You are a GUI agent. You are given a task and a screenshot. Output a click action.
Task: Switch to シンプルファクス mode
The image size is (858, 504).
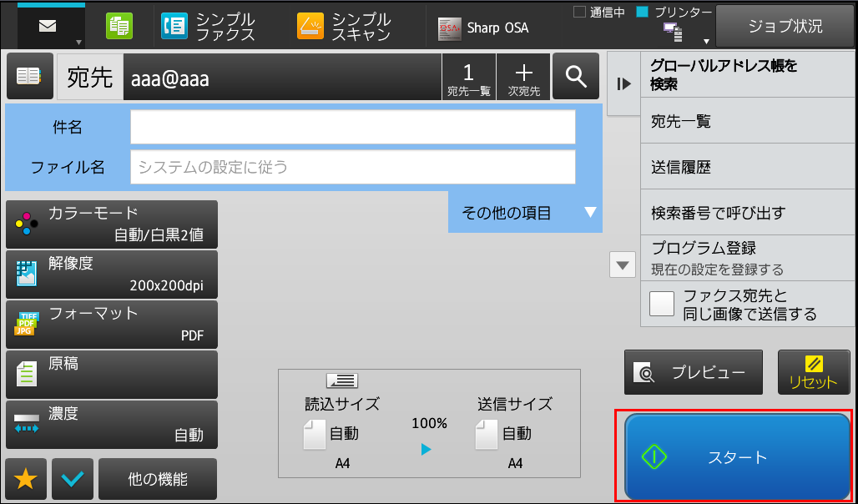click(208, 26)
